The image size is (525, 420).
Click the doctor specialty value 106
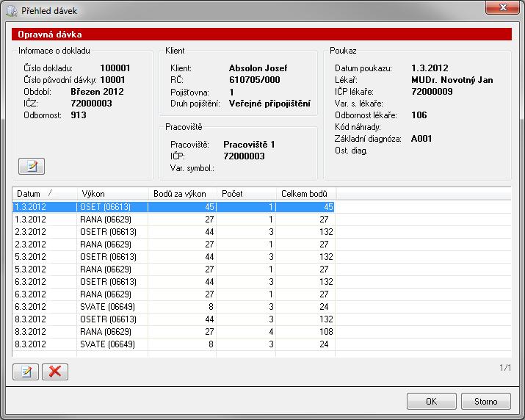(419, 115)
